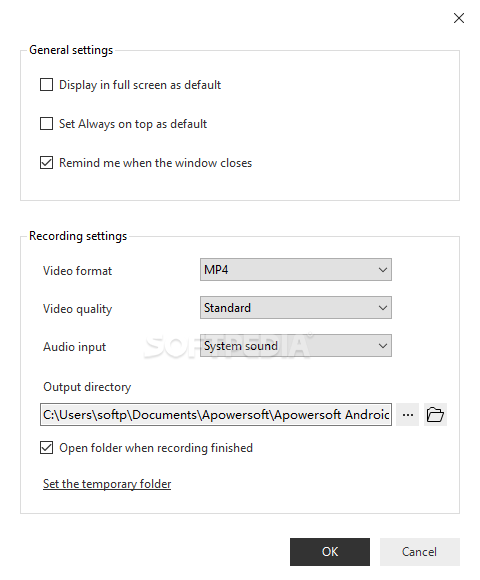Dismiss changes with the Cancel button

tap(420, 552)
